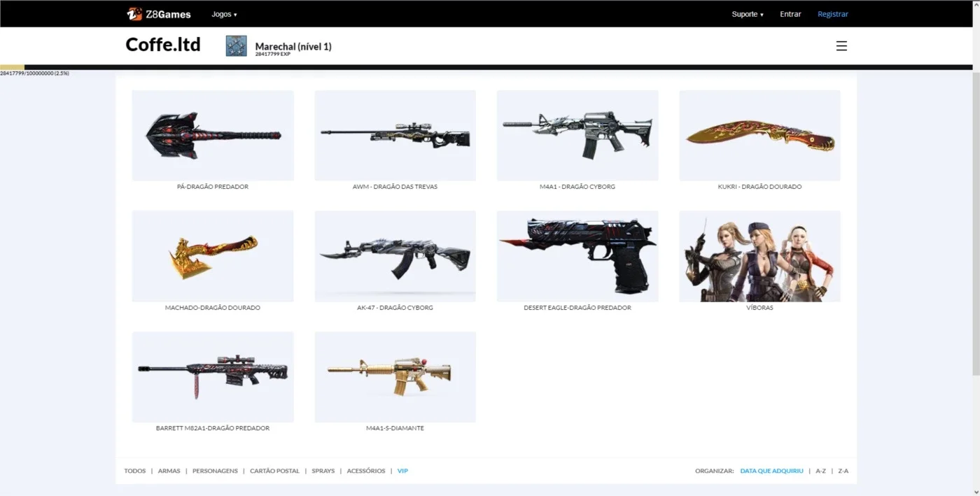Click the M4A1-S-DIAMANTE caption text

(x=395, y=428)
